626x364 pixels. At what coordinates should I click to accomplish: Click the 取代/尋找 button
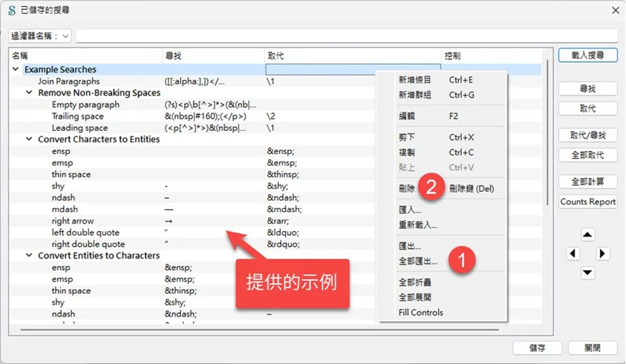coord(587,136)
